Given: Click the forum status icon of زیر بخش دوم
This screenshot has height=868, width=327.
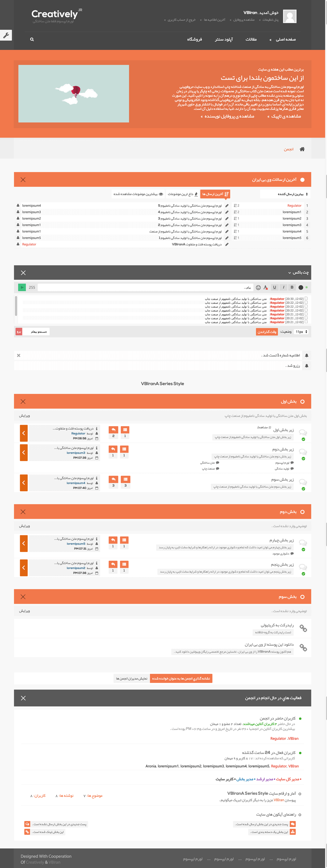Looking at the screenshot, I should (x=303, y=452).
